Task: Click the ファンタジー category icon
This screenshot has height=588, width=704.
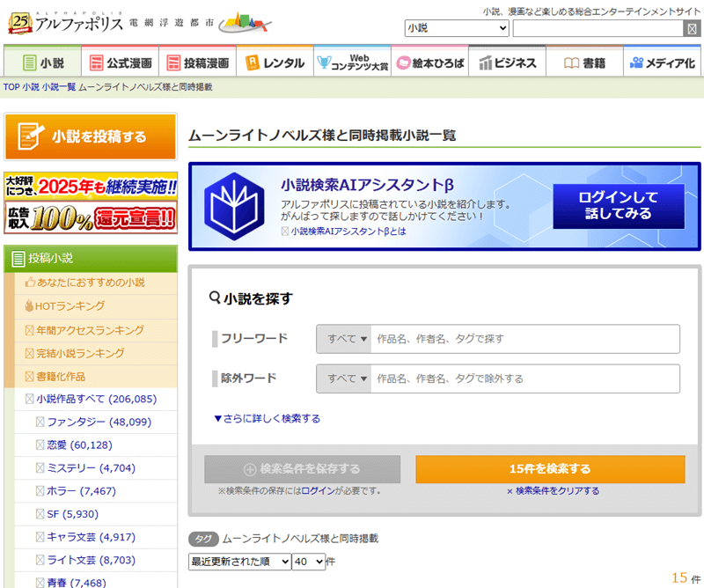Action: 40,422
